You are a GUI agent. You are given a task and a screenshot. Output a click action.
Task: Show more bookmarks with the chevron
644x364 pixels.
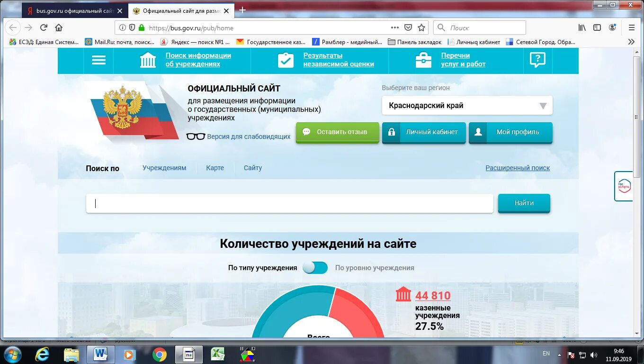click(631, 42)
